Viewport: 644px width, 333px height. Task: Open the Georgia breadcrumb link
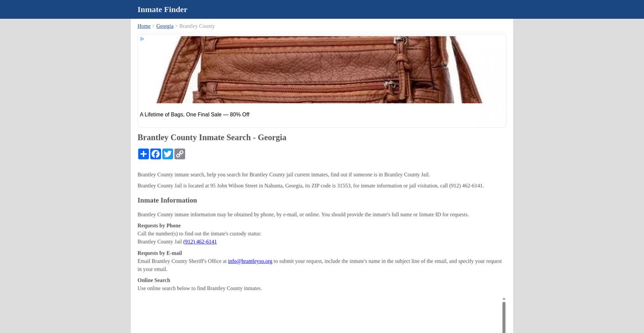165,26
